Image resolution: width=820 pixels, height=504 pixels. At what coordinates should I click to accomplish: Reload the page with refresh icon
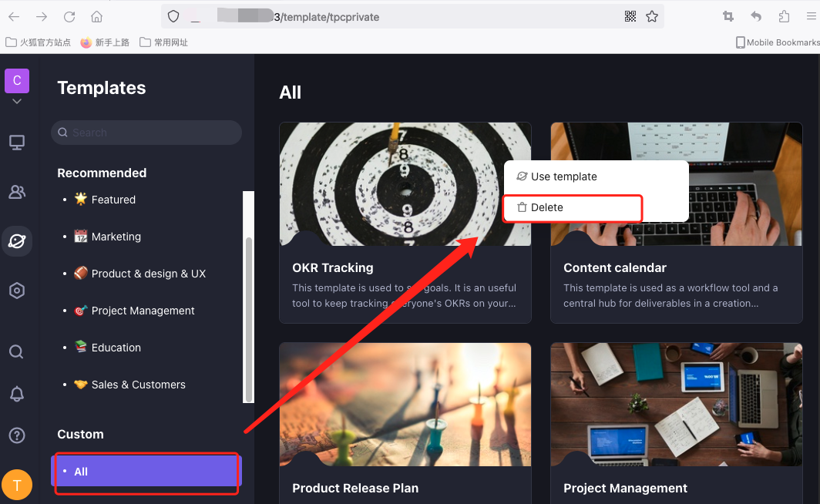(x=69, y=17)
